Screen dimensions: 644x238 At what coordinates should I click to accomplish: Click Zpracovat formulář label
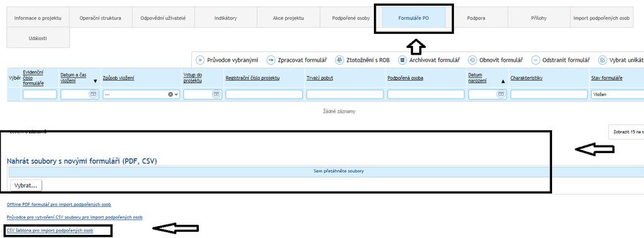(302, 60)
